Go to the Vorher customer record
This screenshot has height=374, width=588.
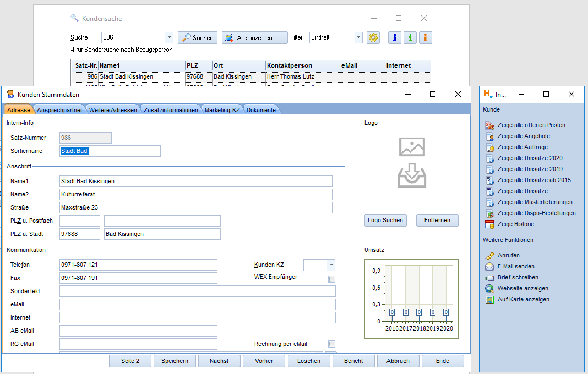coord(264,361)
